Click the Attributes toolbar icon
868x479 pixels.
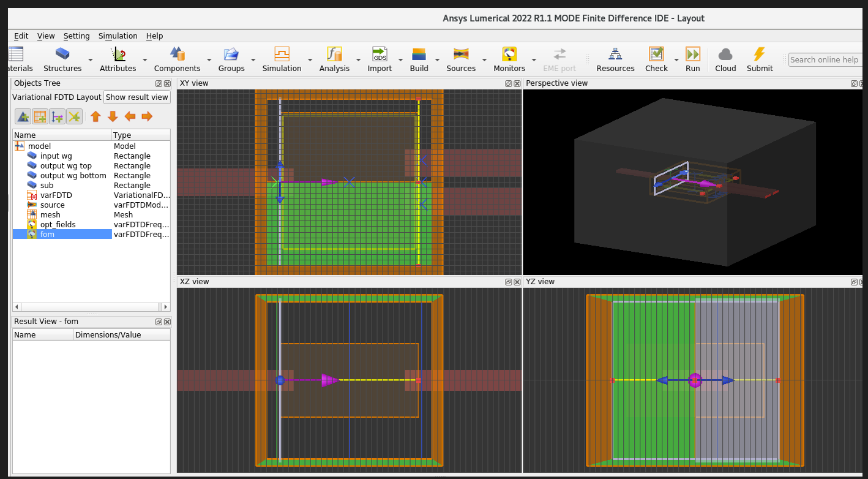[x=118, y=54]
